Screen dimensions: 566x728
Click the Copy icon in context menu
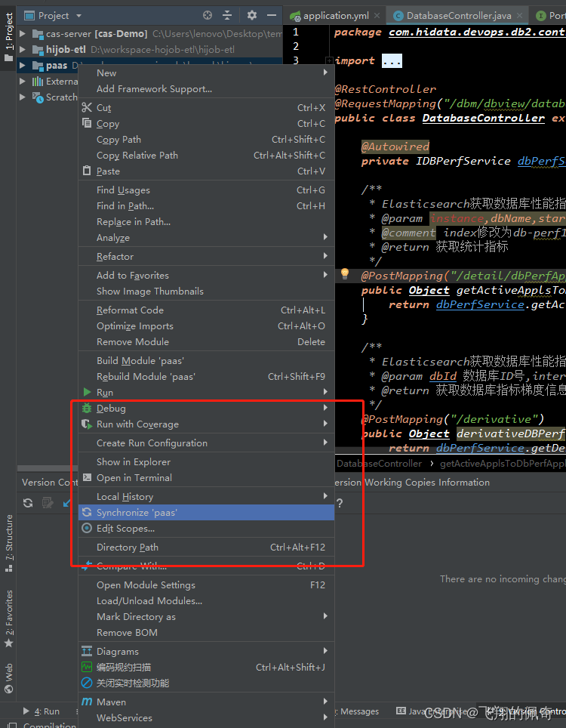pyautogui.click(x=87, y=123)
